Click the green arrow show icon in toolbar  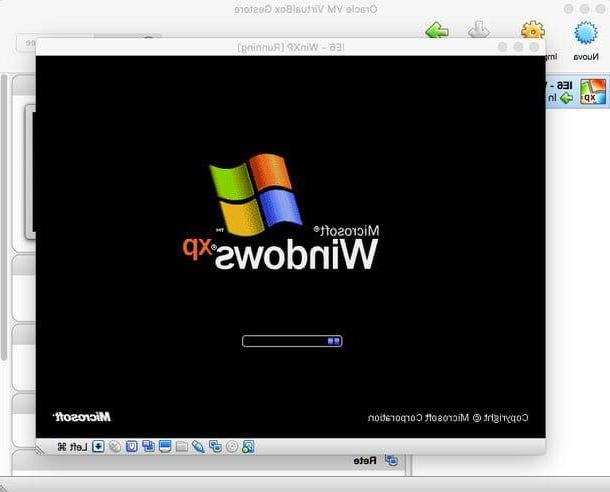click(x=437, y=30)
